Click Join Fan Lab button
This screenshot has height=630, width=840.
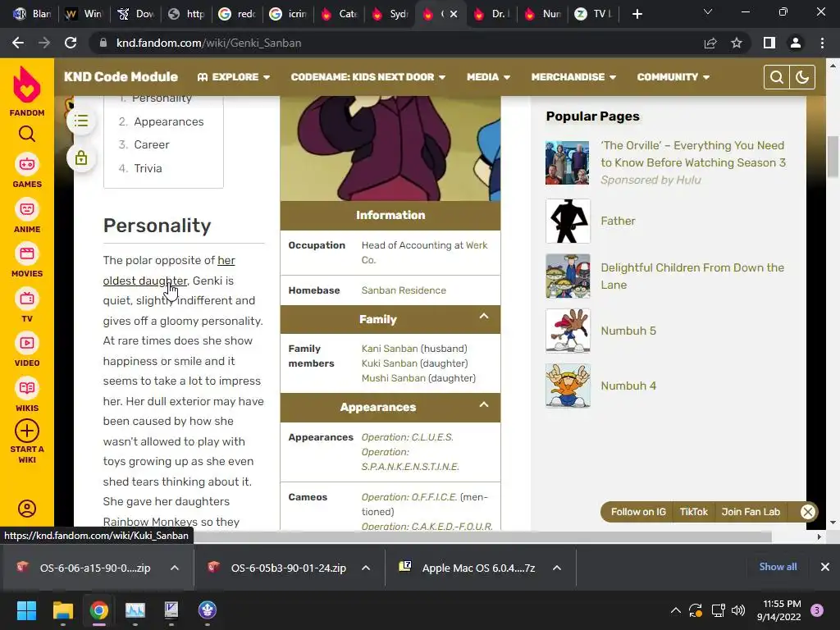[x=751, y=512]
